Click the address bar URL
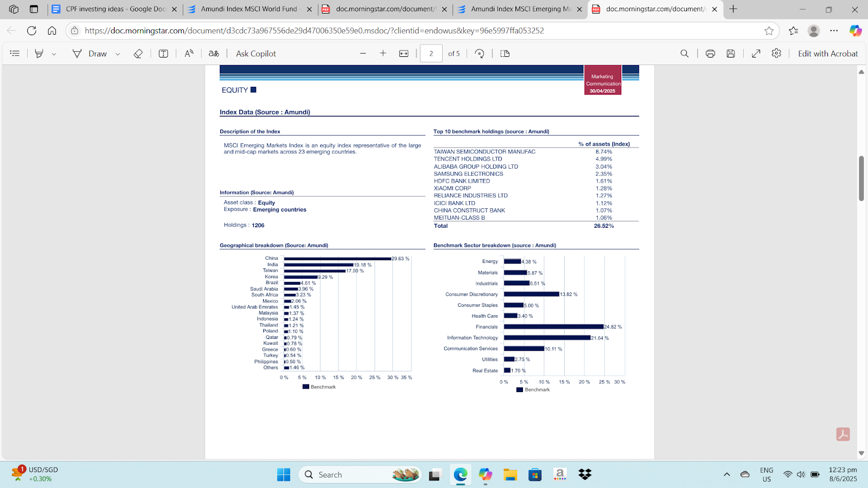868x488 pixels. click(x=314, y=31)
